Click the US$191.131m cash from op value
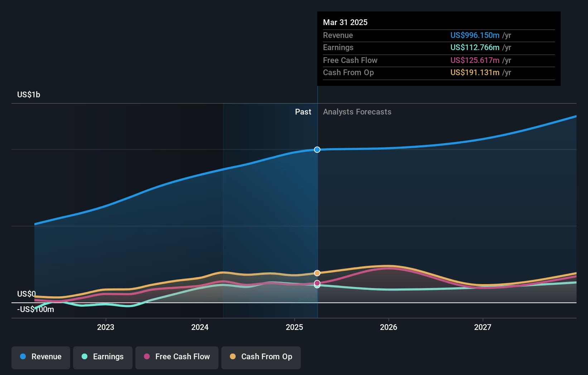 pyautogui.click(x=475, y=72)
